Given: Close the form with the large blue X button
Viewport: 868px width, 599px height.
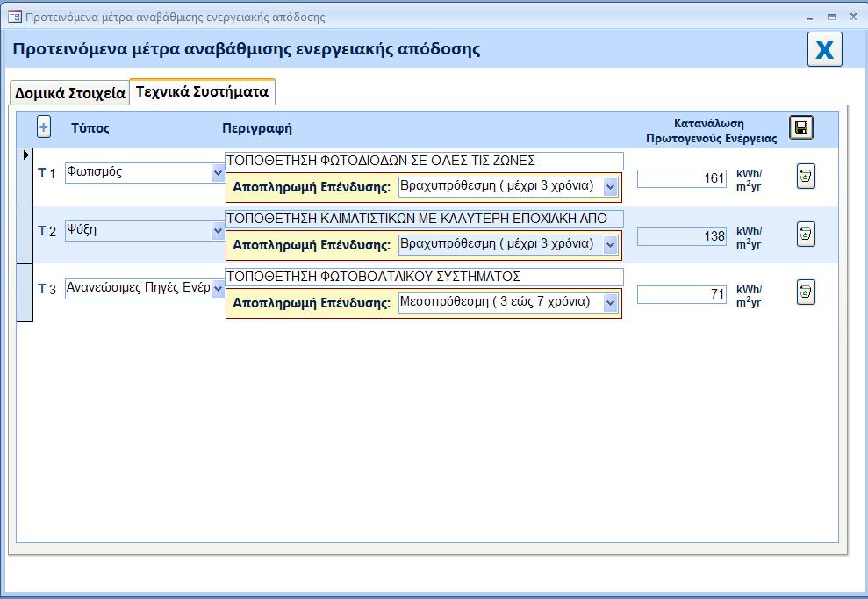Looking at the screenshot, I should tap(825, 49).
